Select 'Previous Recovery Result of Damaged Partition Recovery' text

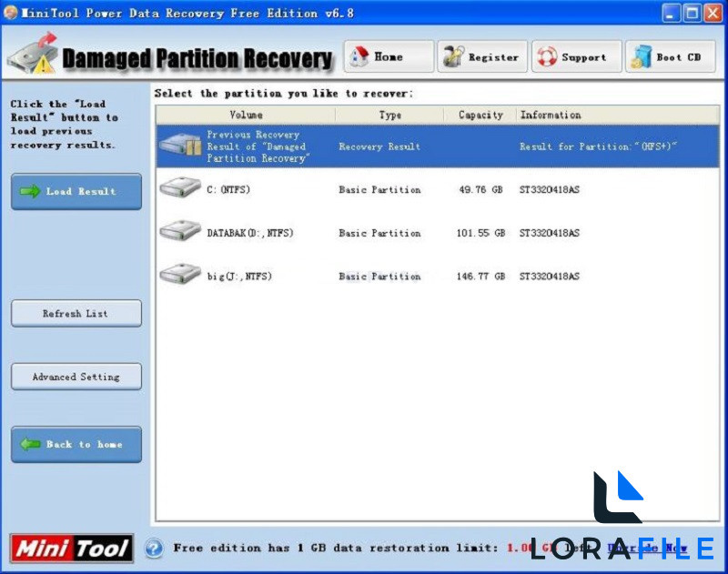point(258,146)
